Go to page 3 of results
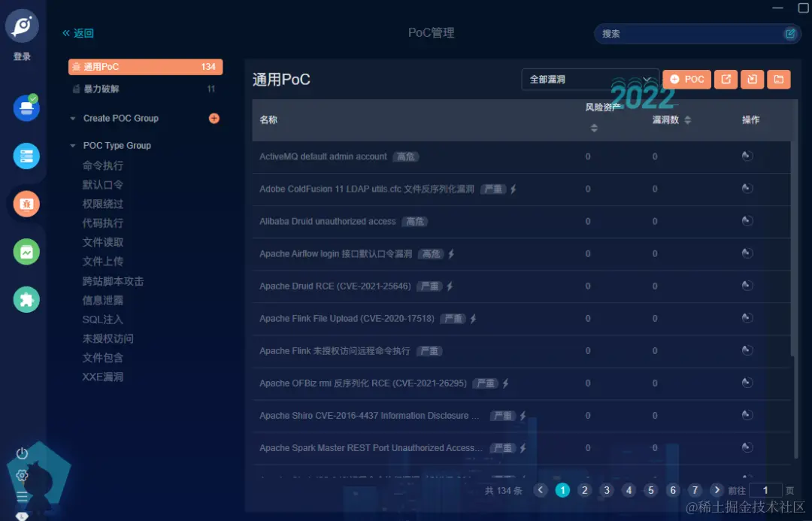 pos(607,490)
